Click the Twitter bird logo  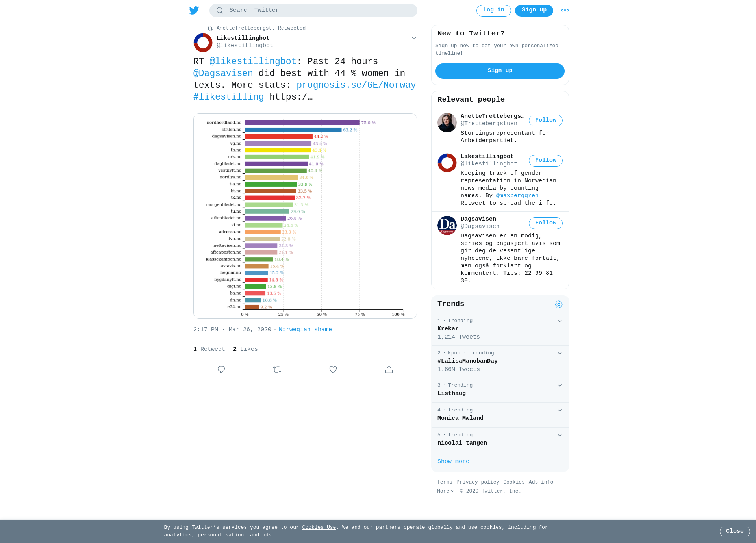pos(194,10)
